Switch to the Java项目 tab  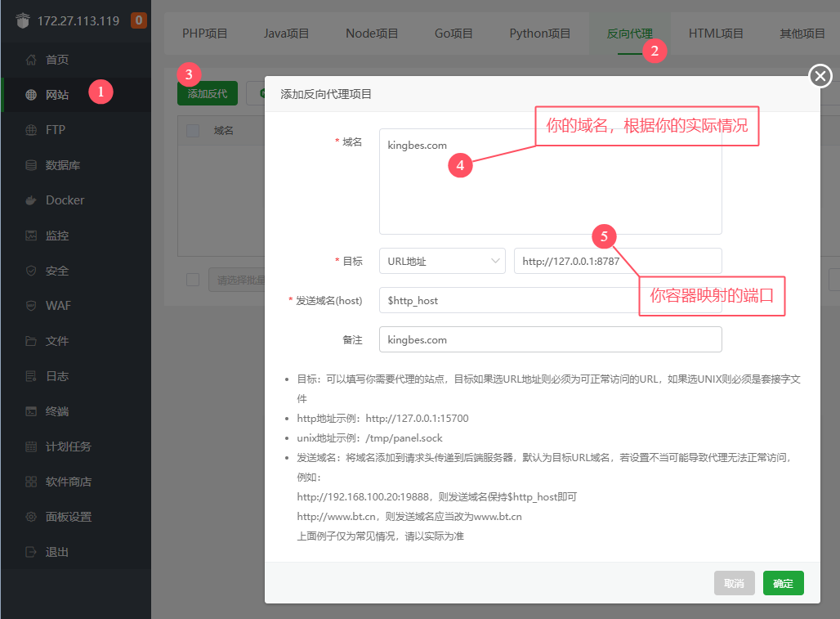point(286,34)
